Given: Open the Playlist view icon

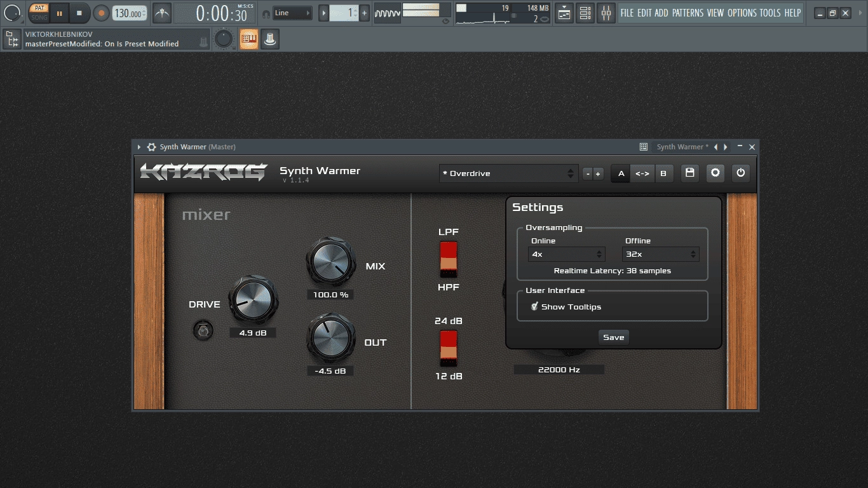Looking at the screenshot, I should click(x=564, y=13).
